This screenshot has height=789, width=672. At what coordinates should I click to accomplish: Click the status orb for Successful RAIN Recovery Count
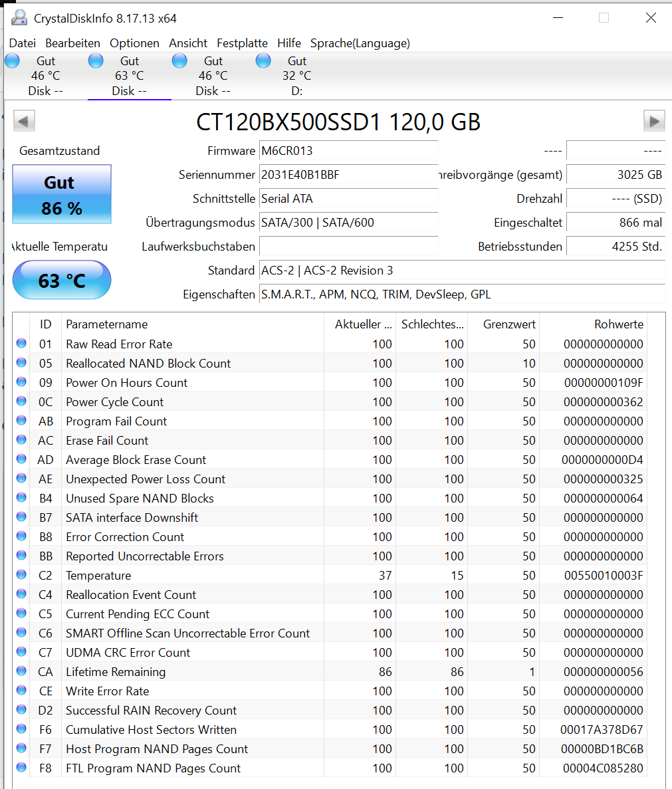pyautogui.click(x=21, y=709)
